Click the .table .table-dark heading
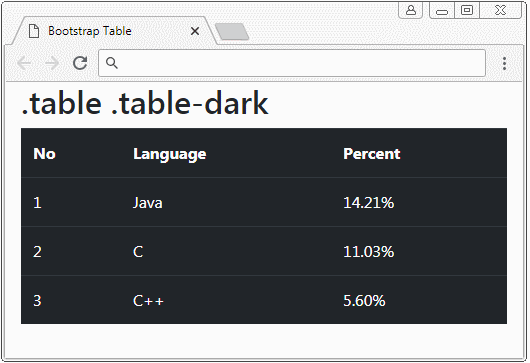This screenshot has height=363, width=530. pos(145,103)
